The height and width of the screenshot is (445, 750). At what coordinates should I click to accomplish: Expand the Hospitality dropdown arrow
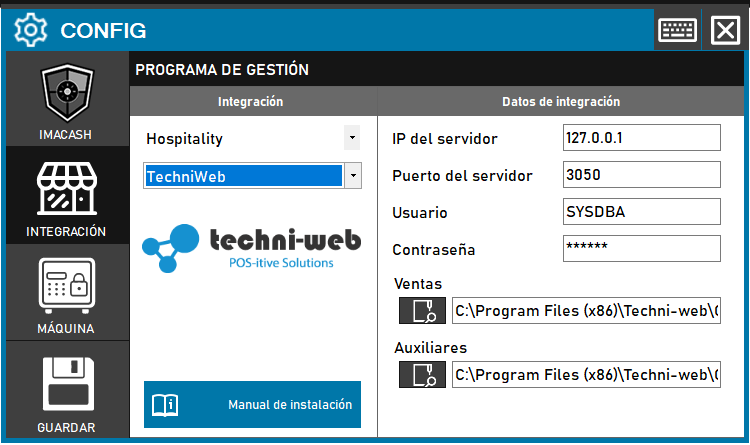pos(351,137)
